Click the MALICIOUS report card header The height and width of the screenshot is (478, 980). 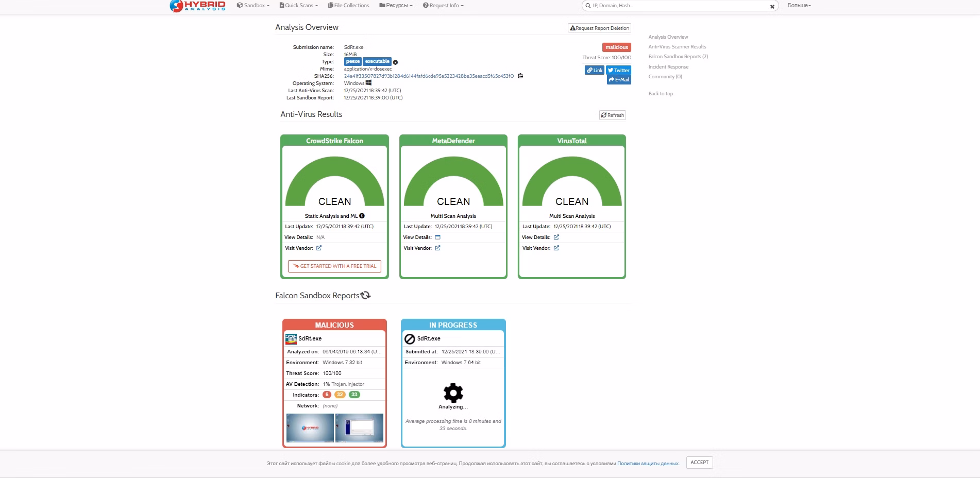point(334,325)
